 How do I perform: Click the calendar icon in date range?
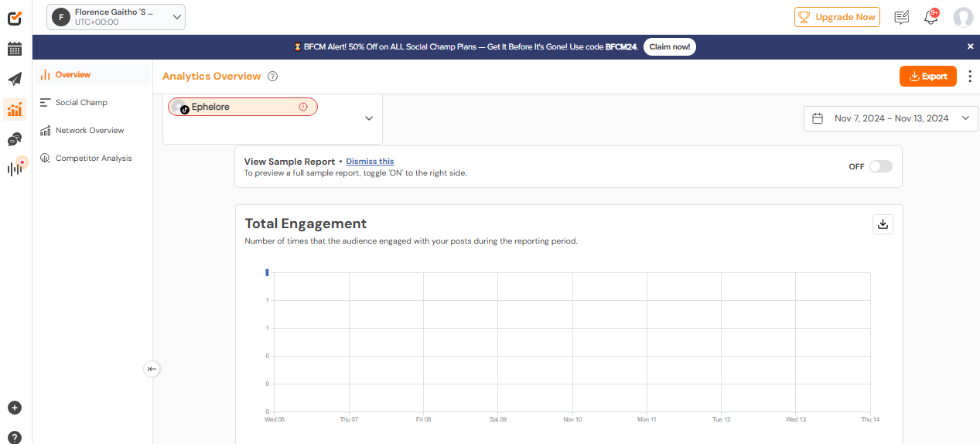pyautogui.click(x=818, y=118)
